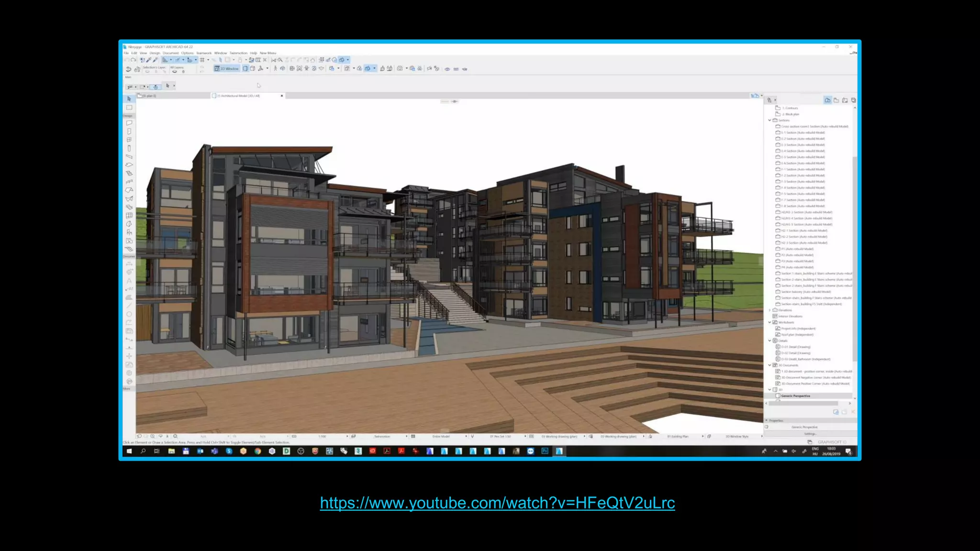Click the eyedropper pick-up parameters icon
Screen dimensions: 980x551
pos(149,60)
